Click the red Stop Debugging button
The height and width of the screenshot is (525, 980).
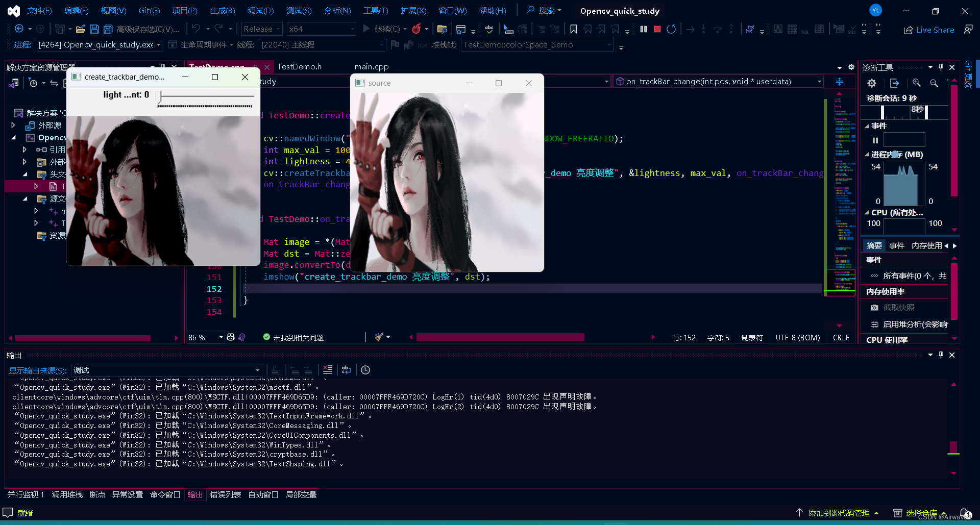click(657, 29)
